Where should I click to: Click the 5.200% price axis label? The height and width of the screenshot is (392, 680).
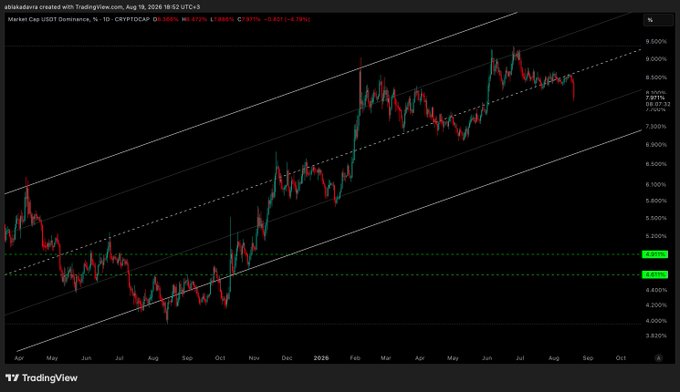[656, 236]
